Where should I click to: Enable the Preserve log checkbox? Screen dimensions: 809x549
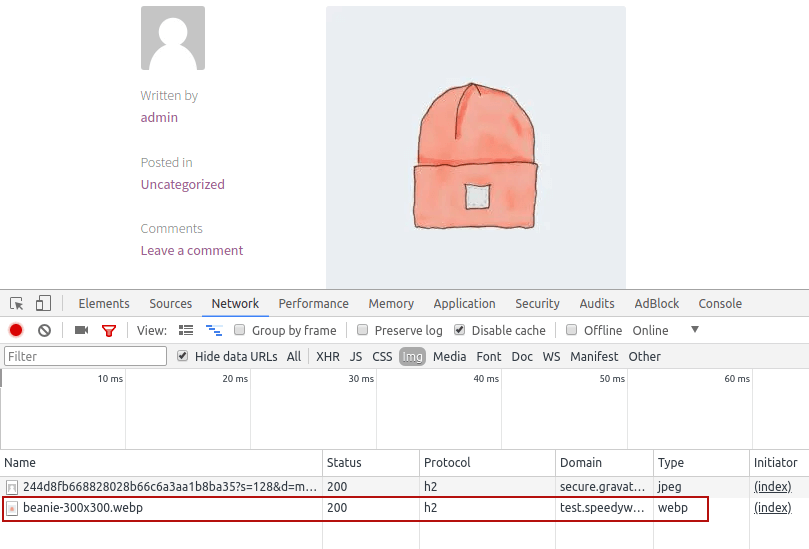pos(363,330)
